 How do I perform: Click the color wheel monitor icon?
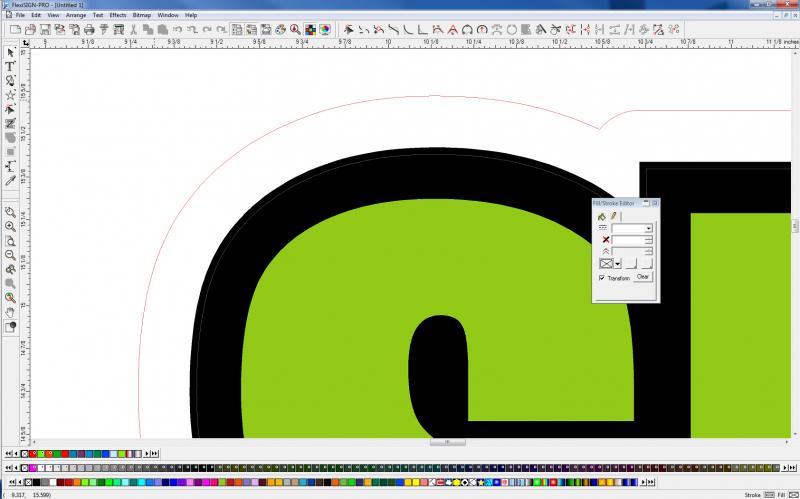(x=325, y=30)
